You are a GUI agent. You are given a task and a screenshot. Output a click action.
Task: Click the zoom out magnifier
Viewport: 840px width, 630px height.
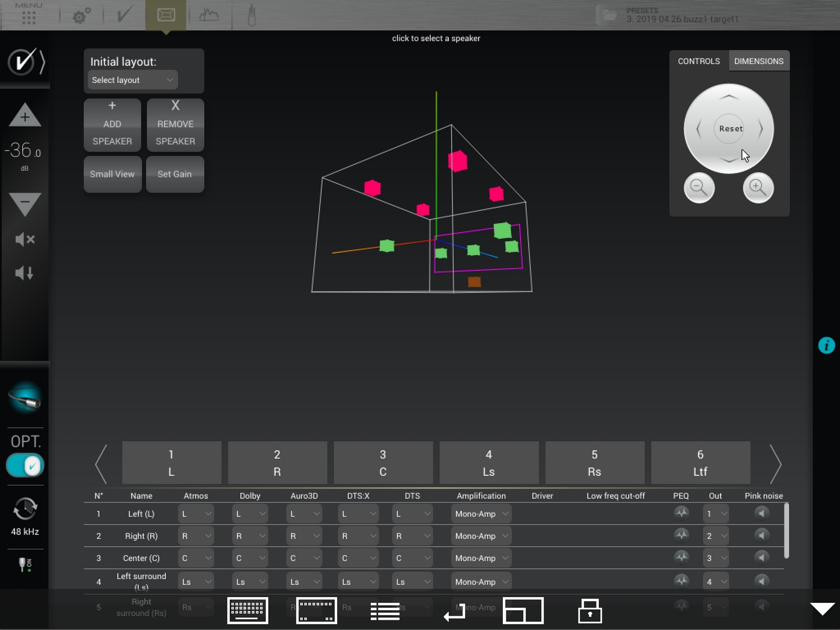click(699, 188)
